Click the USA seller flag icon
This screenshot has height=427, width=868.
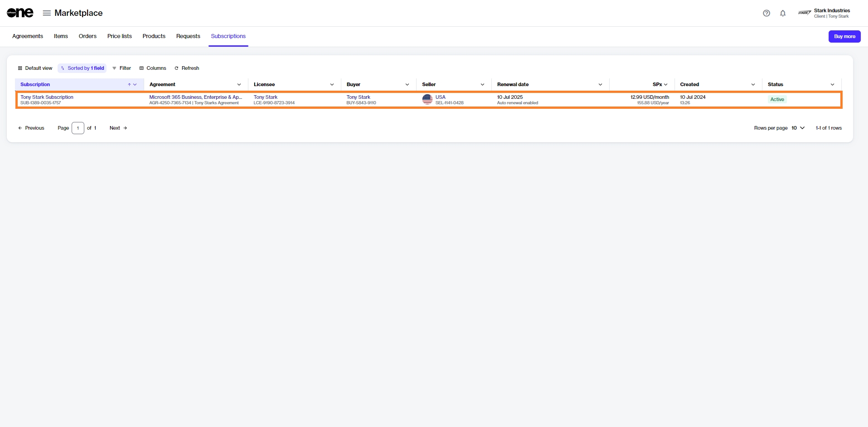(x=427, y=99)
